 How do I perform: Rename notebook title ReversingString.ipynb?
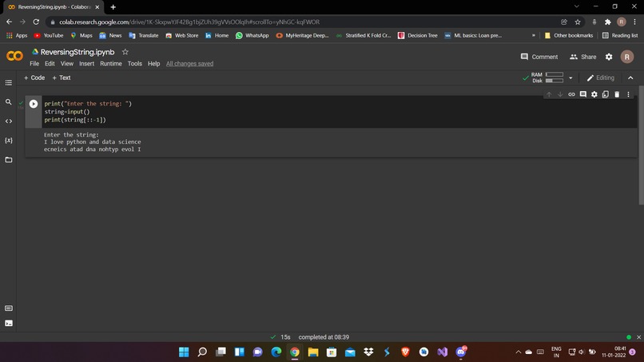(78, 52)
